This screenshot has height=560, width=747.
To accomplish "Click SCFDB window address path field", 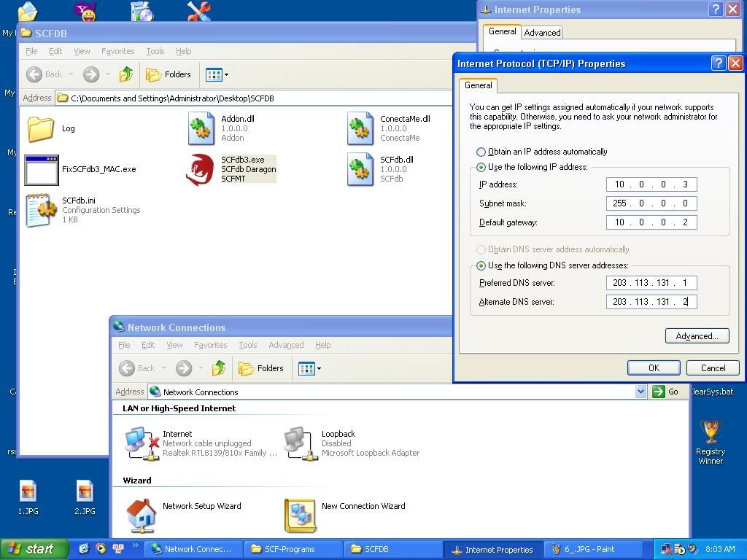I will coord(253,98).
